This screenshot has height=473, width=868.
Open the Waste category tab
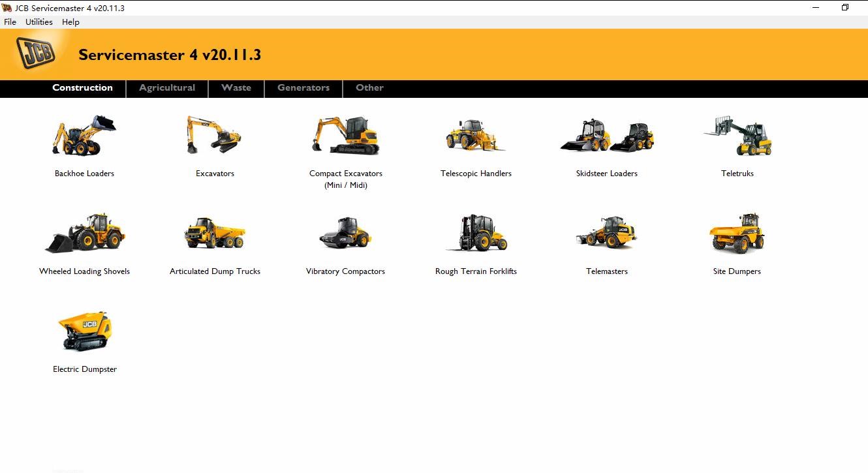tap(236, 87)
